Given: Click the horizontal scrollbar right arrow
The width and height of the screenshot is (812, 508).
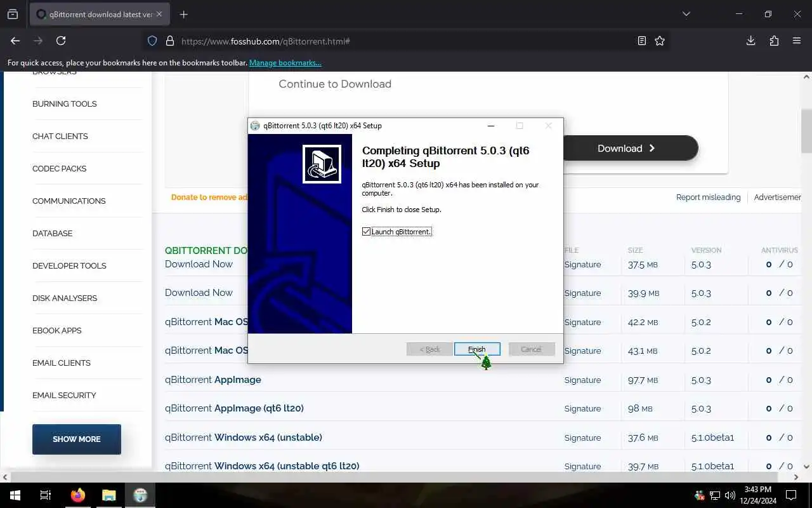Looking at the screenshot, I should [x=797, y=477].
